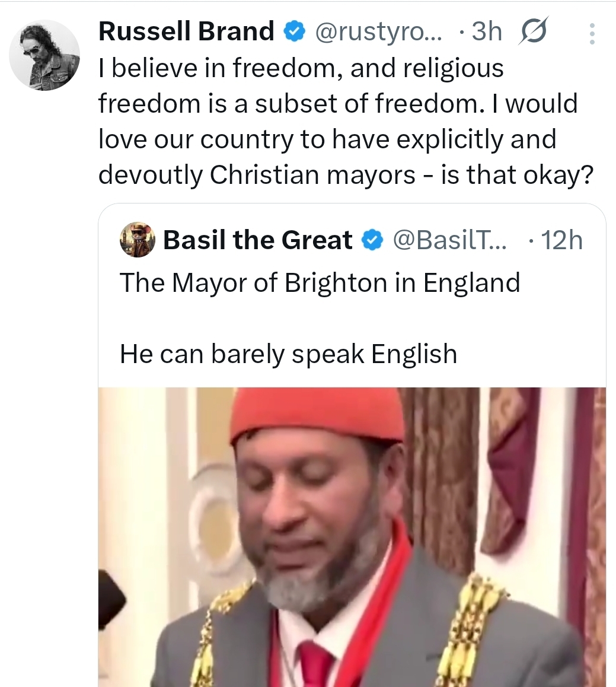616x687 pixels.
Task: Click the "devoutly Christian mayors" tweet line
Action: coord(345,174)
